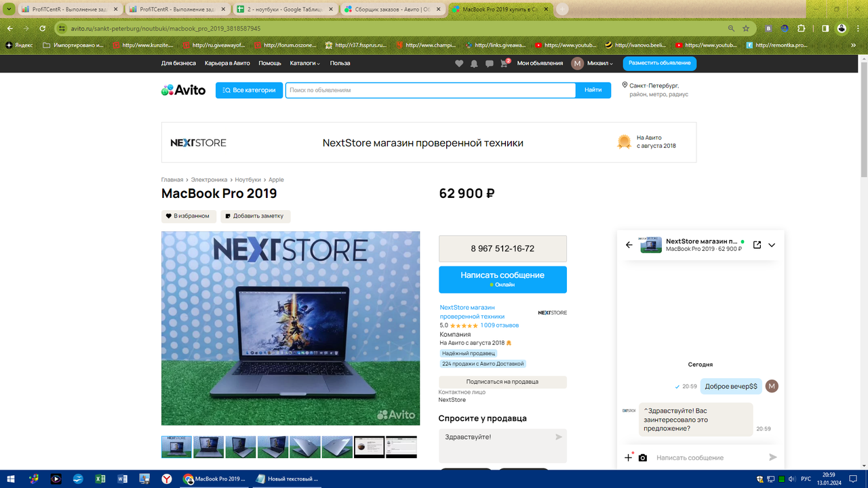Click 'Разместить объявление' button
The width and height of the screenshot is (868, 488).
(x=660, y=63)
